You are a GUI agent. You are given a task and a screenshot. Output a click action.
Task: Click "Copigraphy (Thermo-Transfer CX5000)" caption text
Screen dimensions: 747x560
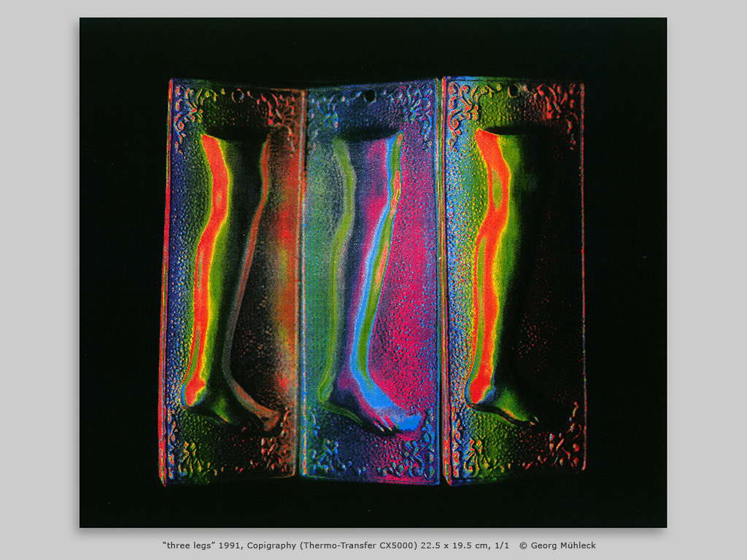[x=332, y=545]
